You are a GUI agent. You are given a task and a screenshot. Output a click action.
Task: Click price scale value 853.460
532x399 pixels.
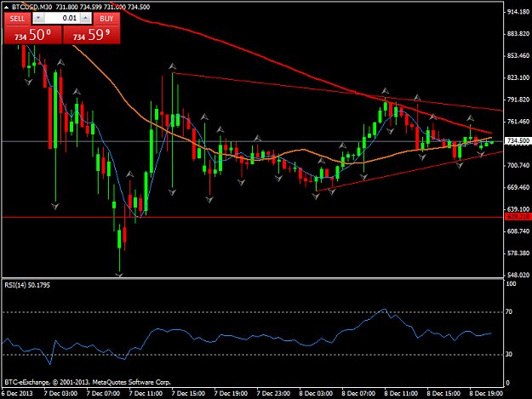pos(518,55)
